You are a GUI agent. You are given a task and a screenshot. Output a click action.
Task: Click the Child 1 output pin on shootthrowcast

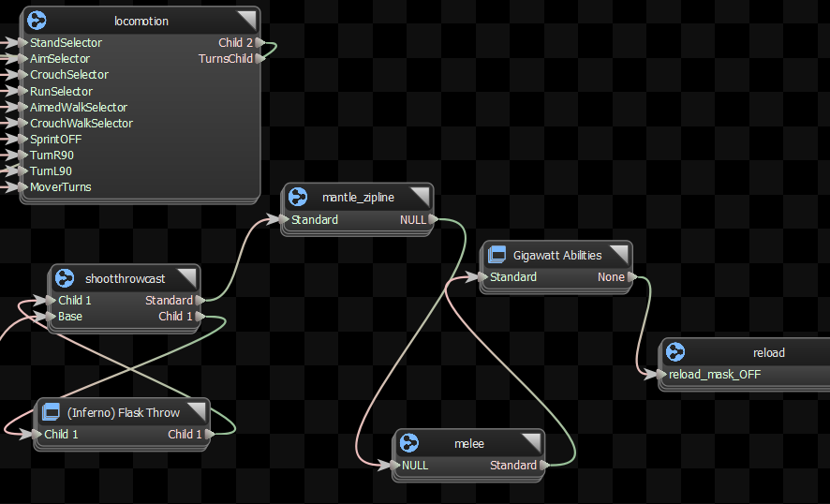[200, 316]
